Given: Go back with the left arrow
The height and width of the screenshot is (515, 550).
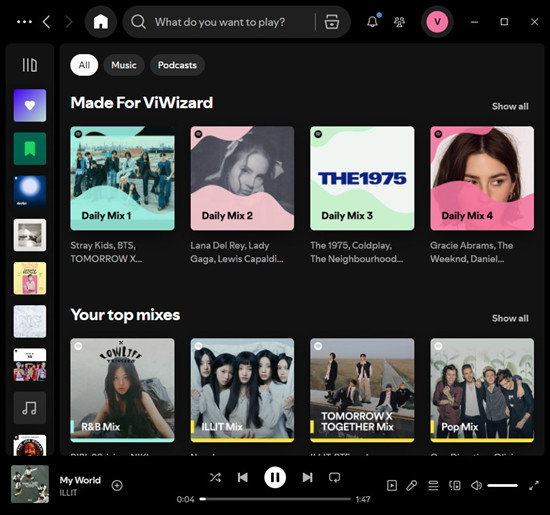Looking at the screenshot, I should pyautogui.click(x=46, y=22).
